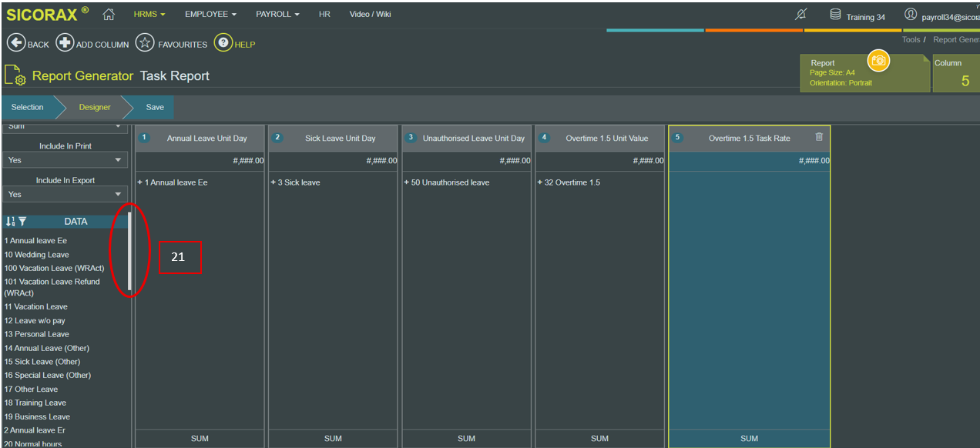
Task: Click the sort icon in the DATA header
Action: (10, 222)
